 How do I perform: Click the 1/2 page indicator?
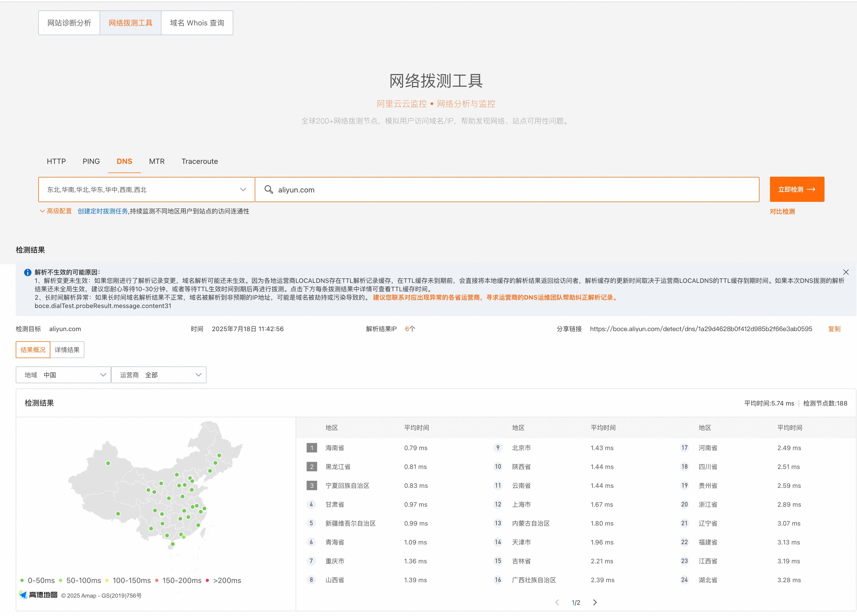point(576,602)
